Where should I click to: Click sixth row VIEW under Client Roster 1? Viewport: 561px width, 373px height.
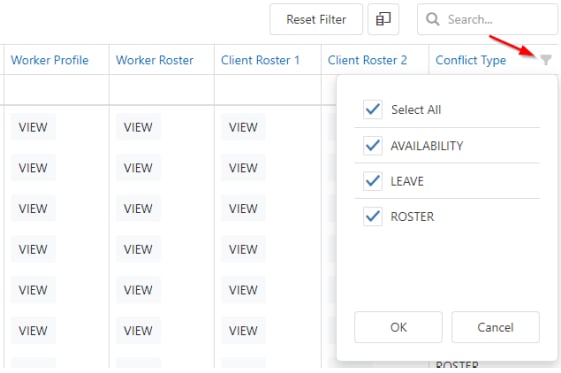coord(243,331)
